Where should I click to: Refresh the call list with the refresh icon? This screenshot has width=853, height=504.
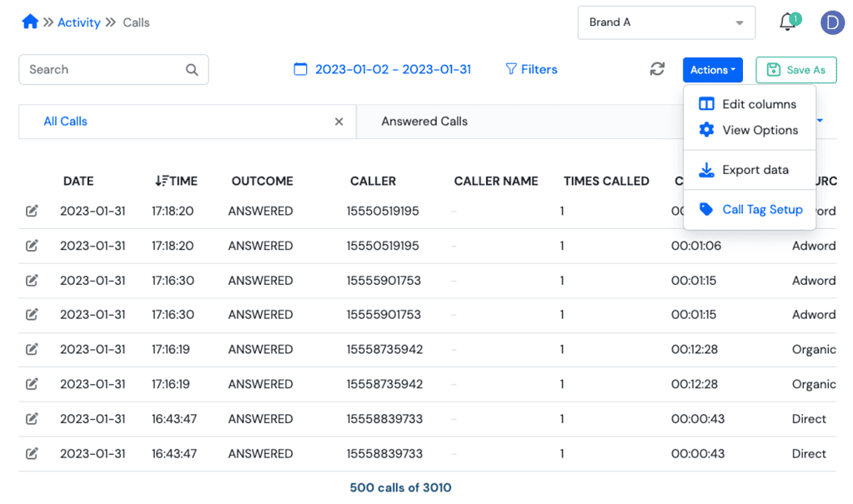656,70
